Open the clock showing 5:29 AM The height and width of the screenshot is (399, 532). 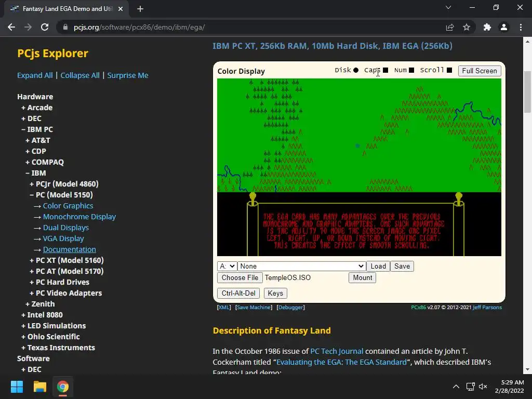[509, 387]
